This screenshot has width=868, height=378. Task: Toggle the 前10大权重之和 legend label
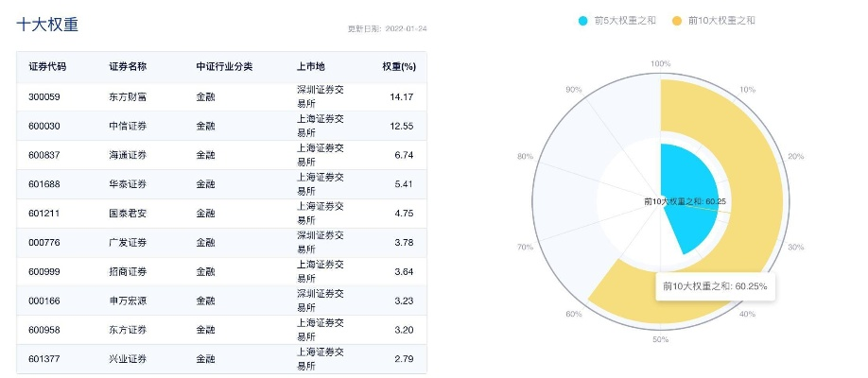click(721, 20)
